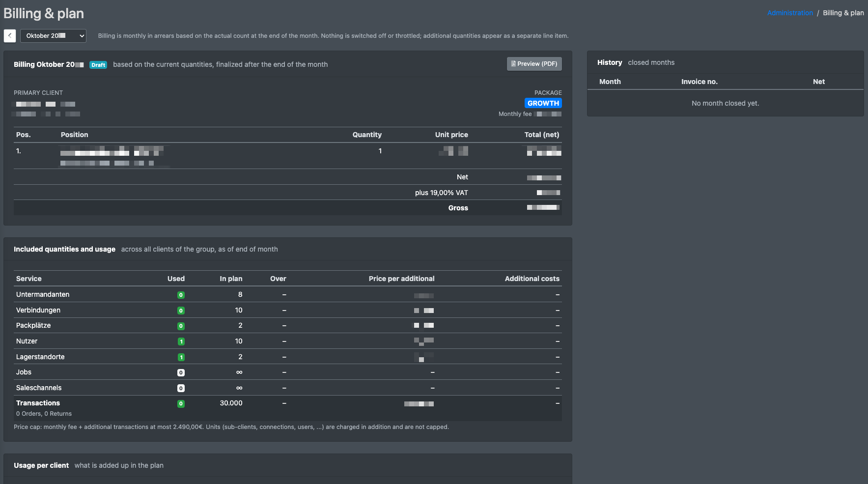
Task: Click the 'plus 19,00% VAT' label
Action: click(442, 193)
